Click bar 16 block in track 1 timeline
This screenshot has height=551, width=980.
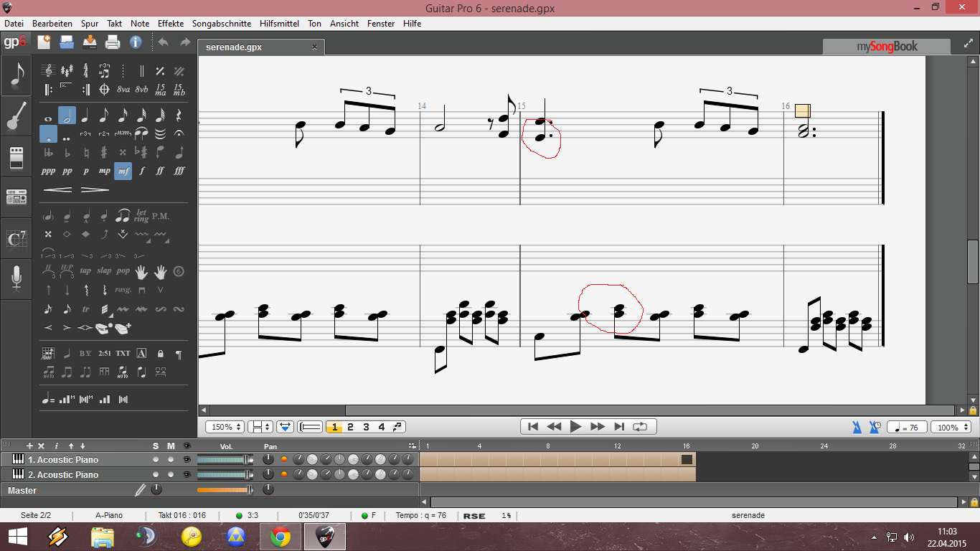(x=687, y=459)
